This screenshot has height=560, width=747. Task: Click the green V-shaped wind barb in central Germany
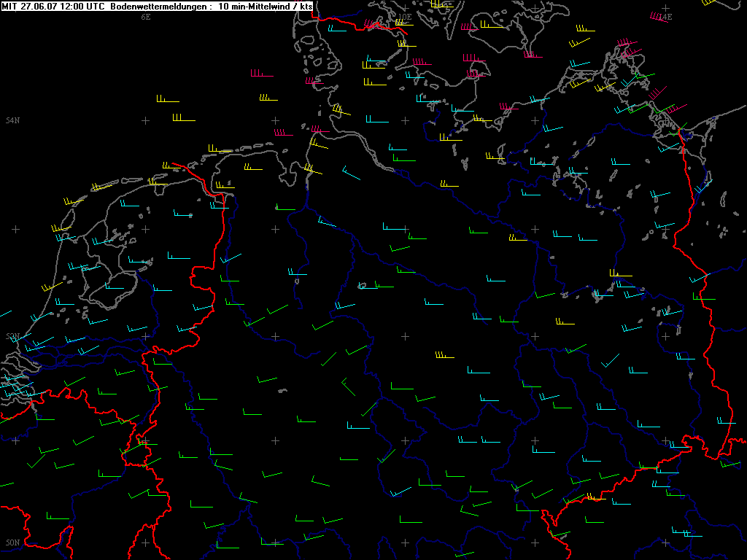pyautogui.click(x=348, y=386)
